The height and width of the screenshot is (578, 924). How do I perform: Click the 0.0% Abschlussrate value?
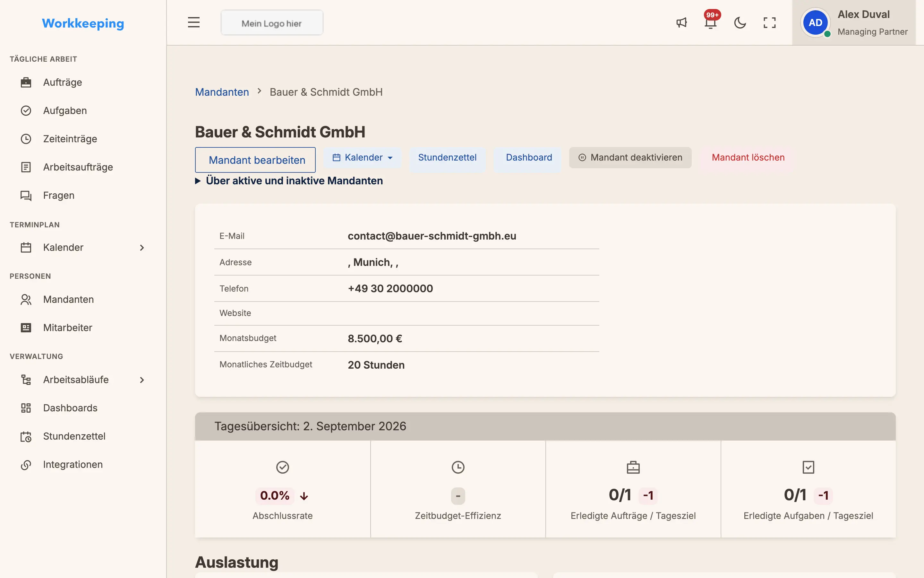pos(275,496)
